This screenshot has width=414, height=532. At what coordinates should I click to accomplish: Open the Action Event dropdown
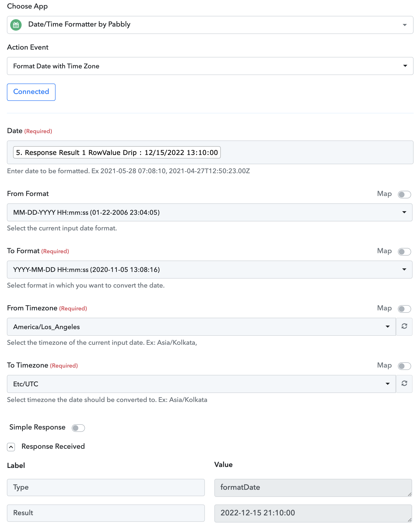pos(210,66)
